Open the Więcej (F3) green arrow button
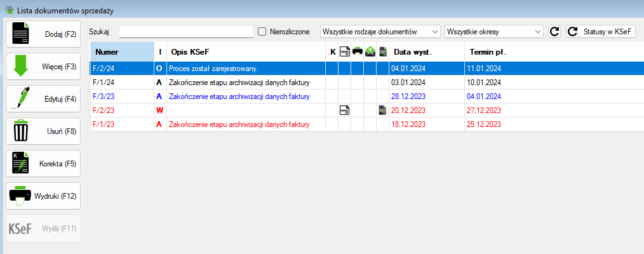This screenshot has height=254, width=644. click(x=43, y=66)
